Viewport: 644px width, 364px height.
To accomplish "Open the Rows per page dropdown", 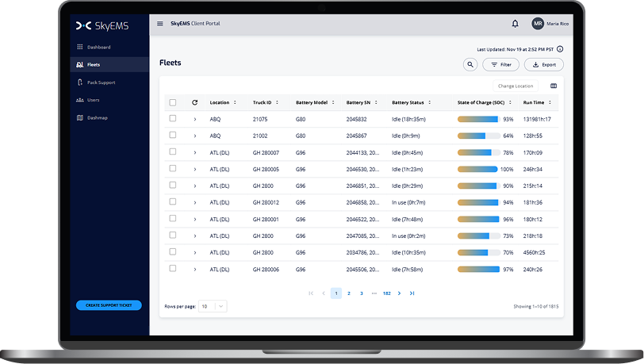I will pos(213,305).
